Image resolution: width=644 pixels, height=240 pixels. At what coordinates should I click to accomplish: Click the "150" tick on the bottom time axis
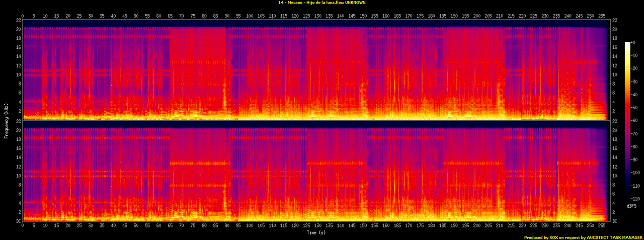tap(363, 226)
